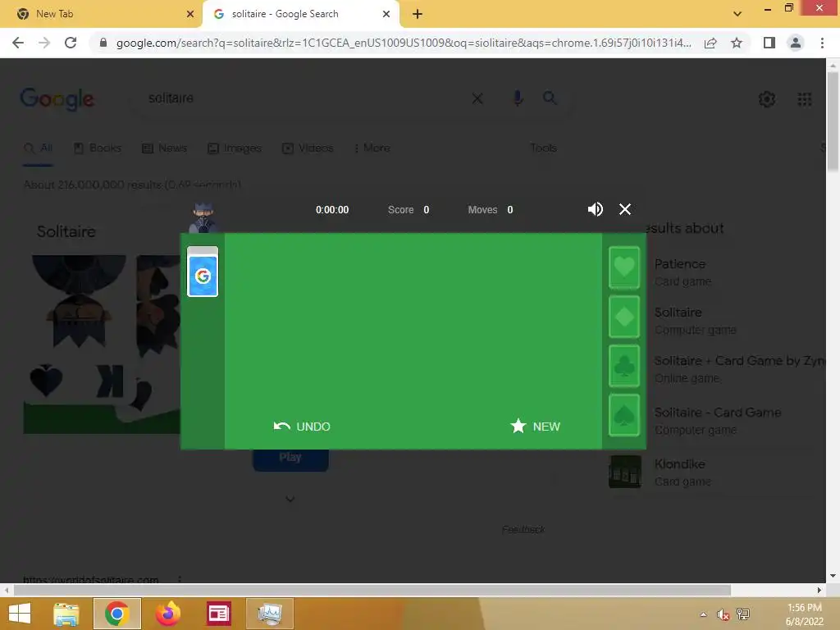Open the Google apps grid

805,99
